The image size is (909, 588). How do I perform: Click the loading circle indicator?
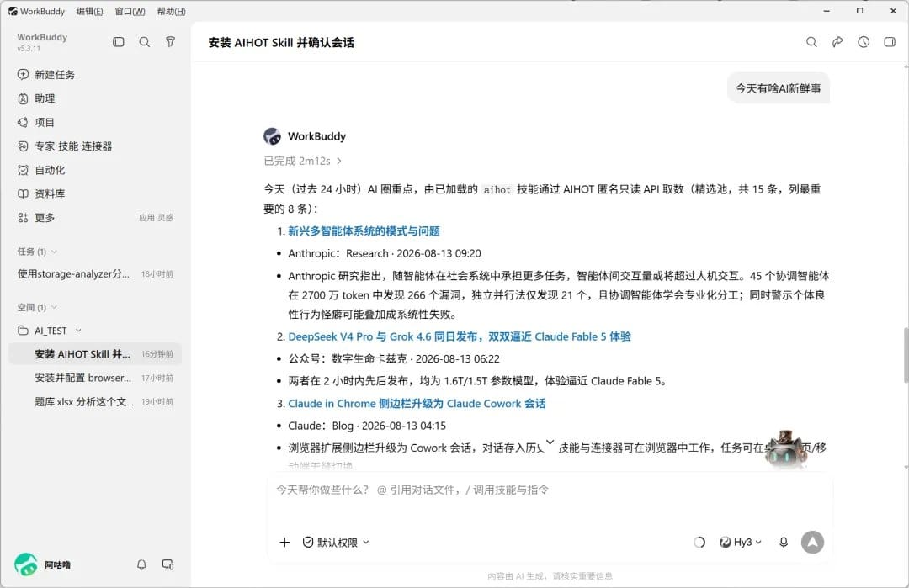(699, 543)
